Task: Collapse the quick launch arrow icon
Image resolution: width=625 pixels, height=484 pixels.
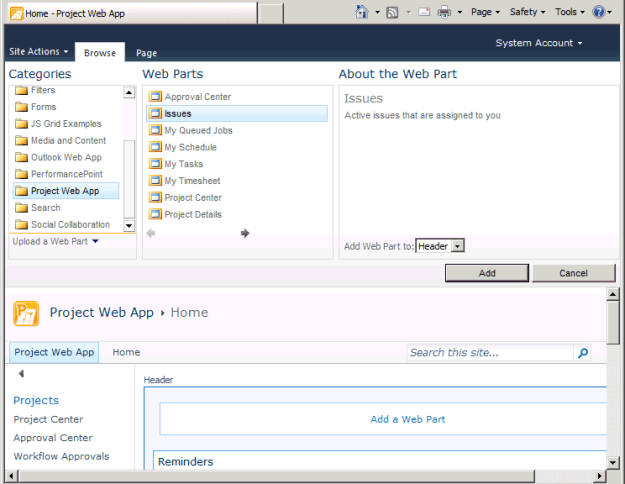Action: 21,374
